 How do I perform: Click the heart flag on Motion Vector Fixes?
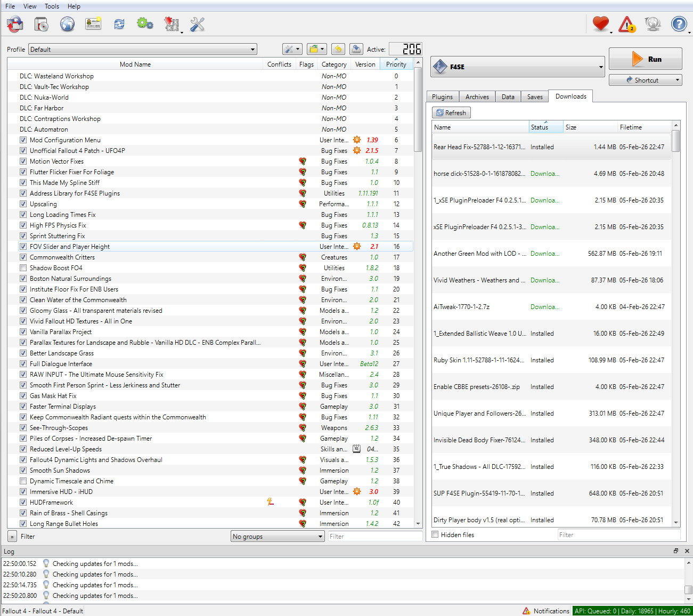(x=303, y=161)
